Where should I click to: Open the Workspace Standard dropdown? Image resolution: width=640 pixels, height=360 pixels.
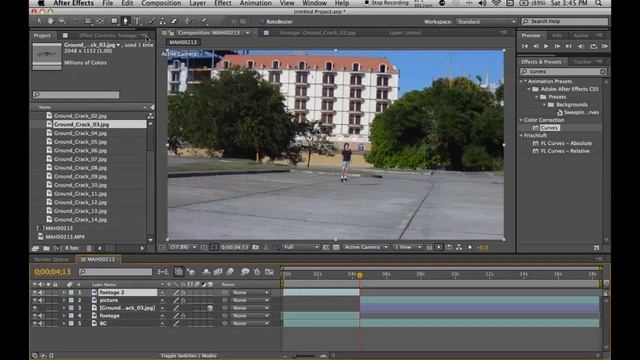pyautogui.click(x=486, y=22)
